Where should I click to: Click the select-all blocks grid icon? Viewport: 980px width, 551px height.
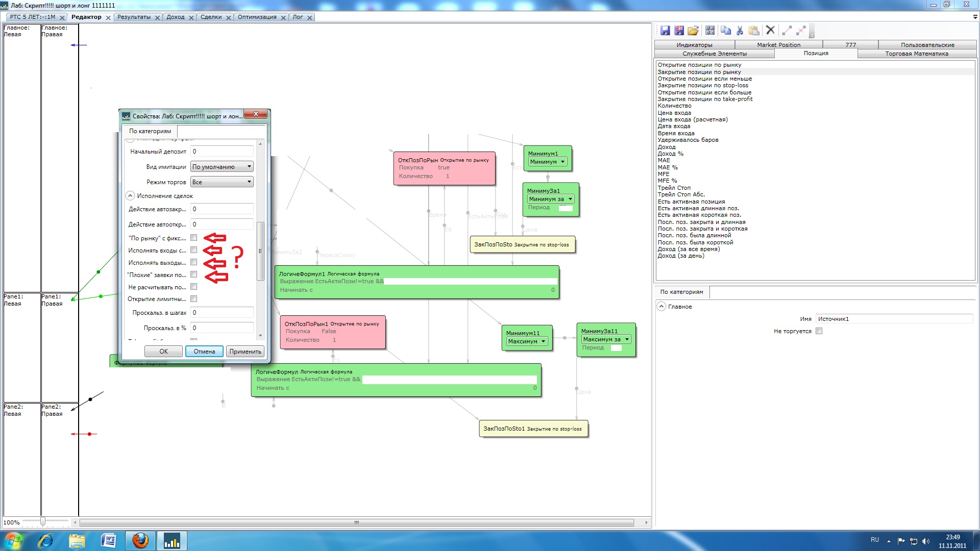coord(710,31)
